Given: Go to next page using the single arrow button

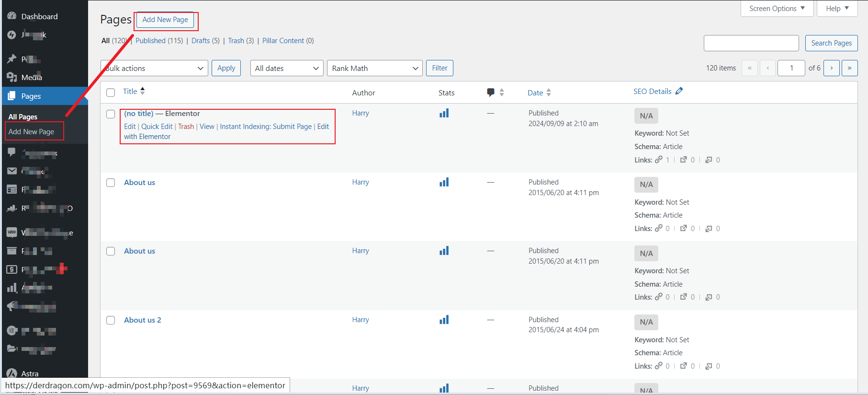Looking at the screenshot, I should (831, 68).
